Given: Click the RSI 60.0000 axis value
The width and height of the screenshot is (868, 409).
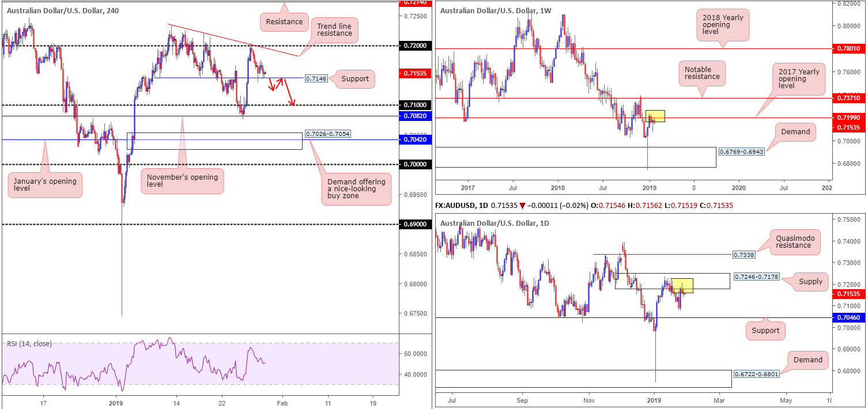Looking at the screenshot, I should [414, 354].
